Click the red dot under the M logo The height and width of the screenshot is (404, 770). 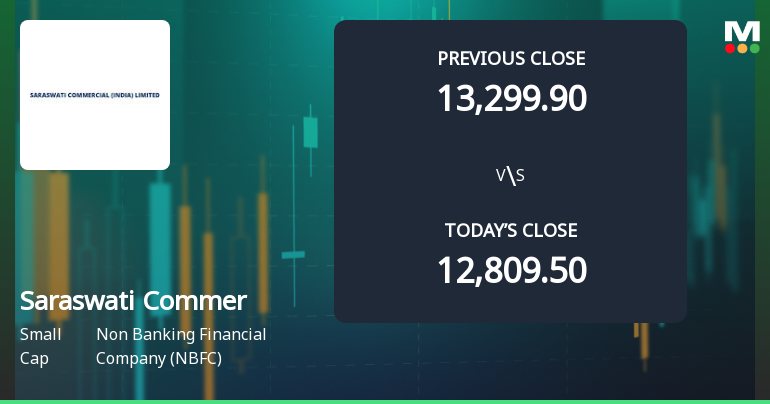tap(730, 48)
